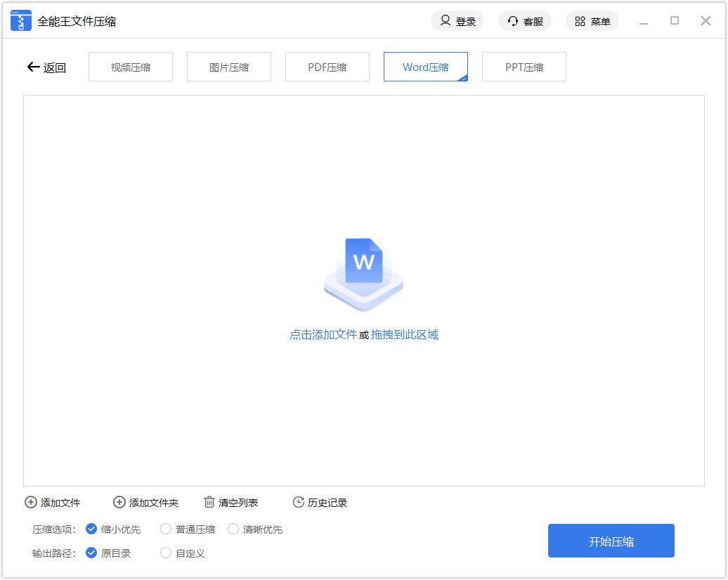Viewport: 728px width, 580px height.
Task: Click the app logo icon in title bar
Action: coord(21,21)
